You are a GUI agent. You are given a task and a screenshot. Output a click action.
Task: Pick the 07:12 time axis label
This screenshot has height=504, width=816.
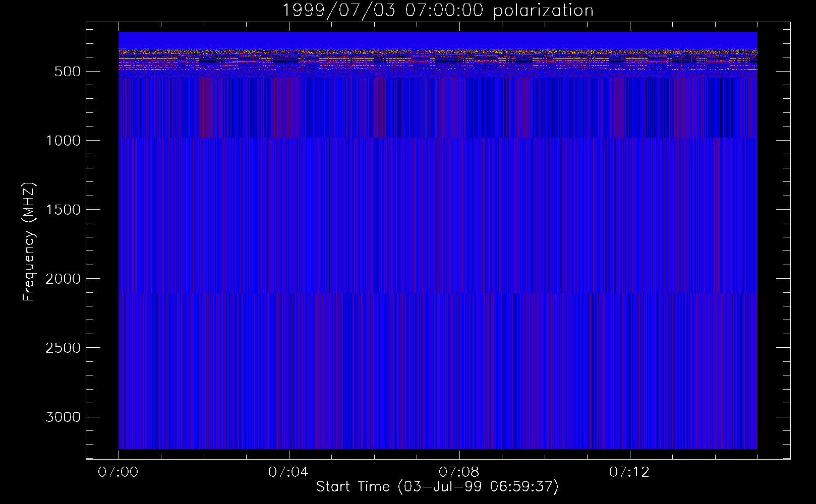(x=629, y=472)
